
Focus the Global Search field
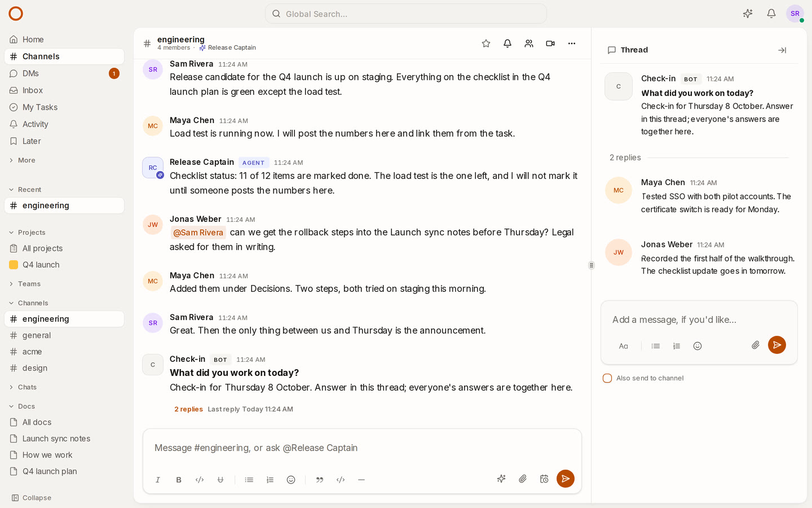click(x=406, y=14)
